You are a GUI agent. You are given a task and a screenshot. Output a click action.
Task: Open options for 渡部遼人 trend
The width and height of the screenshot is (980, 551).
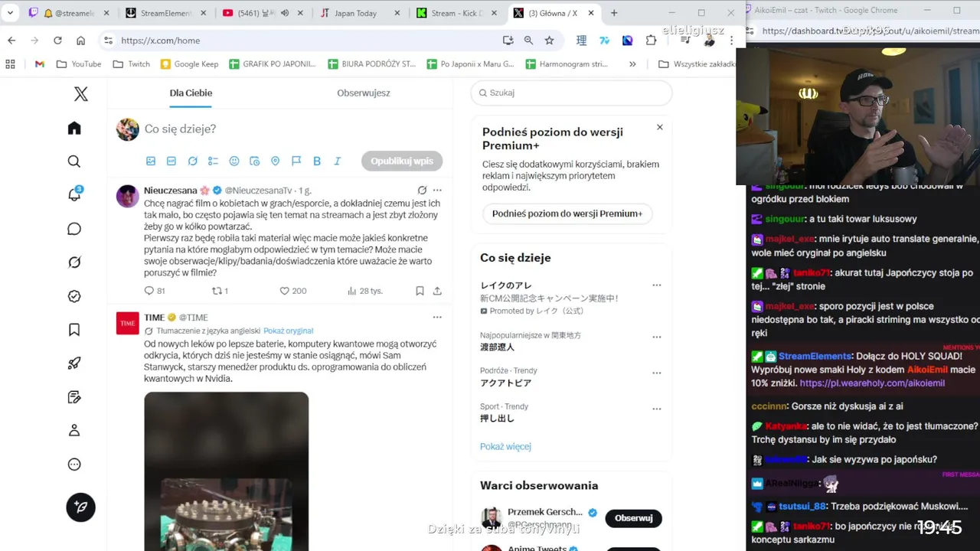(x=657, y=337)
